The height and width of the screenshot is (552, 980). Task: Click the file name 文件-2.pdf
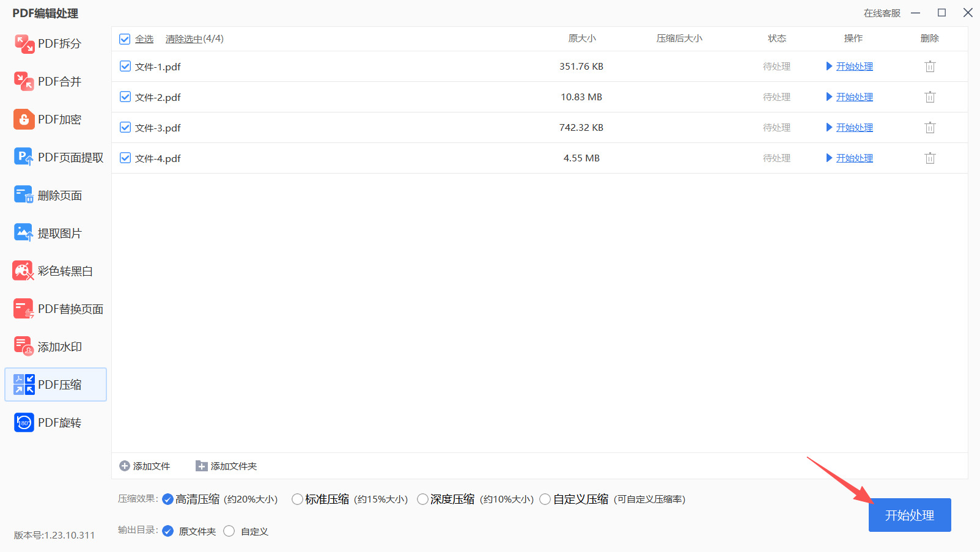click(x=158, y=98)
